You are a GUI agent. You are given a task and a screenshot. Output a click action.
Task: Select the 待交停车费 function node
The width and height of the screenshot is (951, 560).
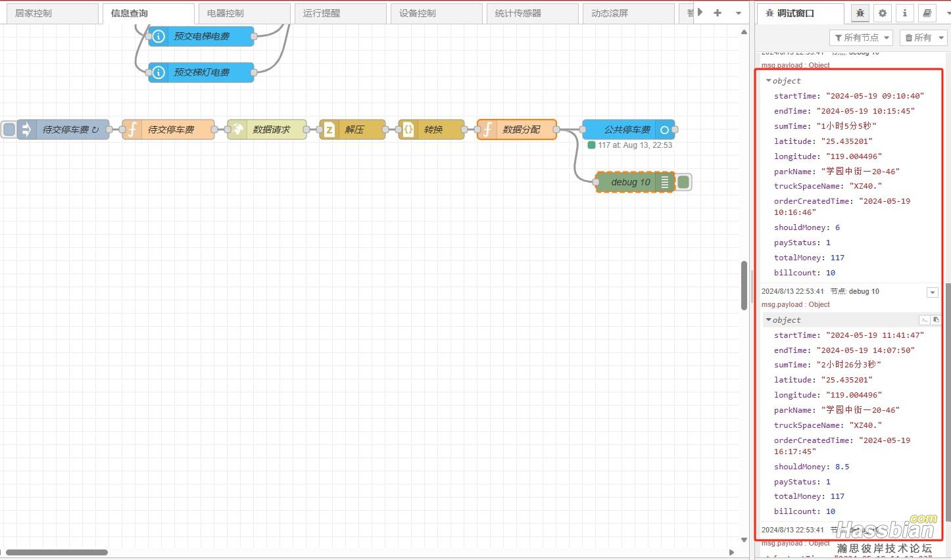point(168,129)
